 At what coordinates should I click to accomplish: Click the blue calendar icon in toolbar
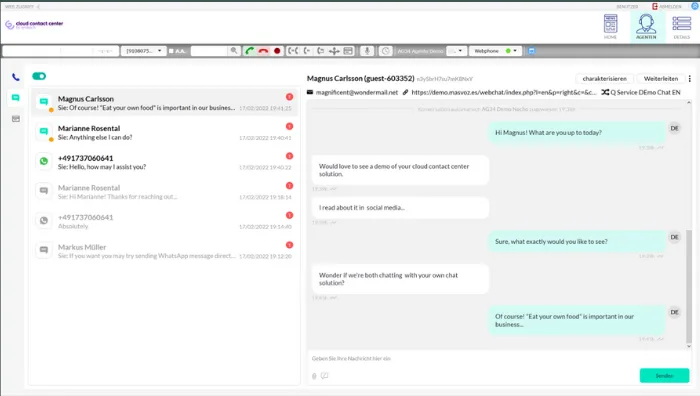[531, 51]
